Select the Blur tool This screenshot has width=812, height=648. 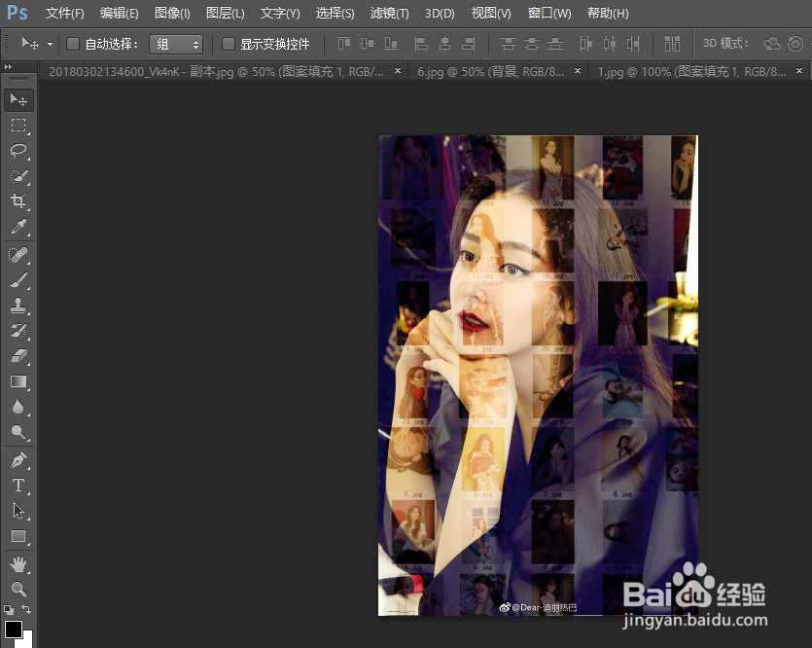18,407
